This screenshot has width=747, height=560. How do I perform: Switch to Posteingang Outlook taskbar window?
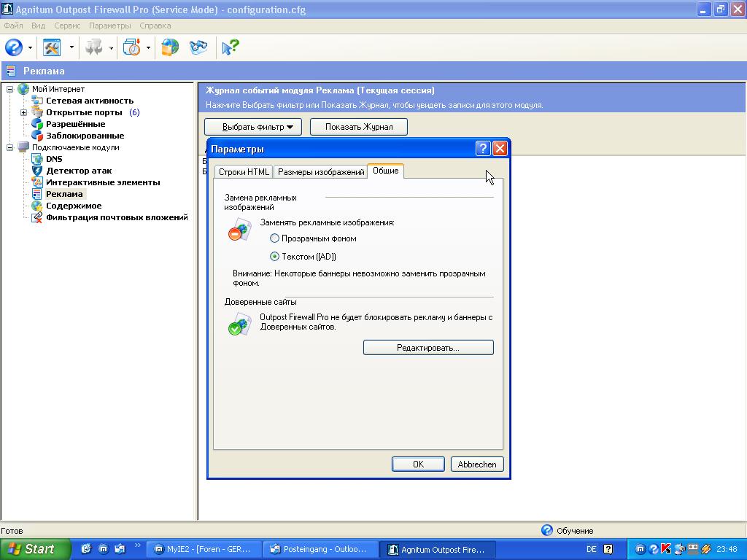click(321, 550)
